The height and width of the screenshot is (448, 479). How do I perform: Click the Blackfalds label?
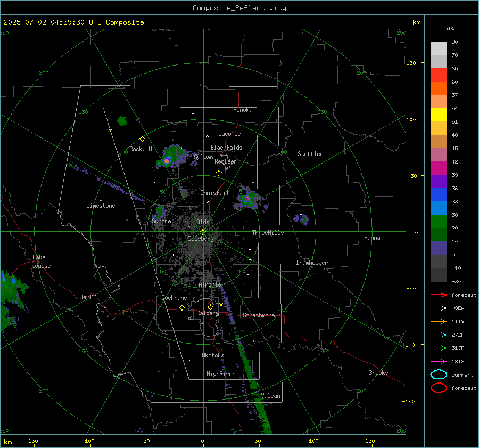[226, 148]
